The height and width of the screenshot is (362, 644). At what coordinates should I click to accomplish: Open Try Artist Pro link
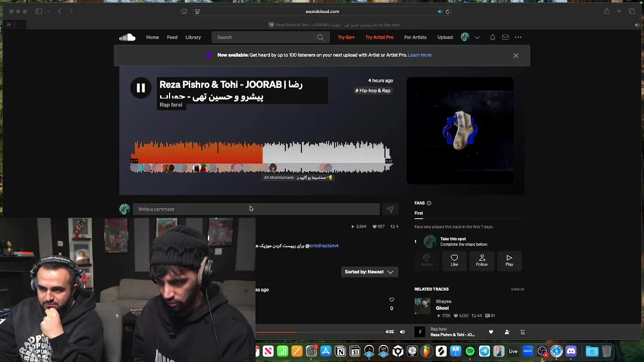click(379, 37)
